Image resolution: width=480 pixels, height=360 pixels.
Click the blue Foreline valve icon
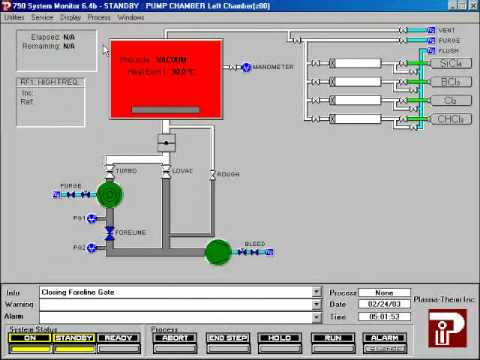tap(109, 233)
